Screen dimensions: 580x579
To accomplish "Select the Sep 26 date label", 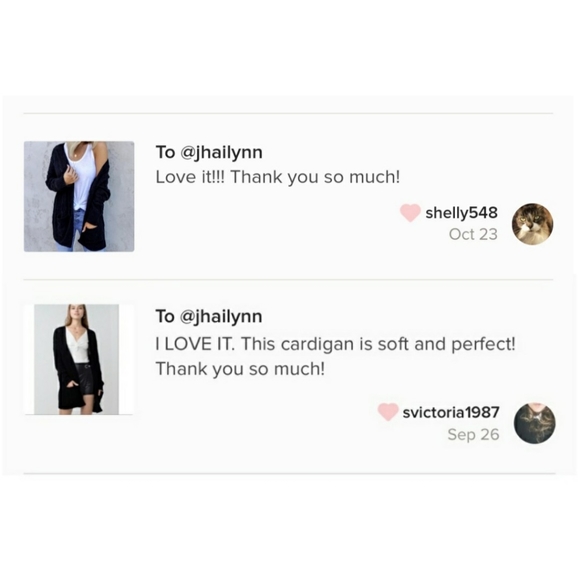I will [473, 434].
